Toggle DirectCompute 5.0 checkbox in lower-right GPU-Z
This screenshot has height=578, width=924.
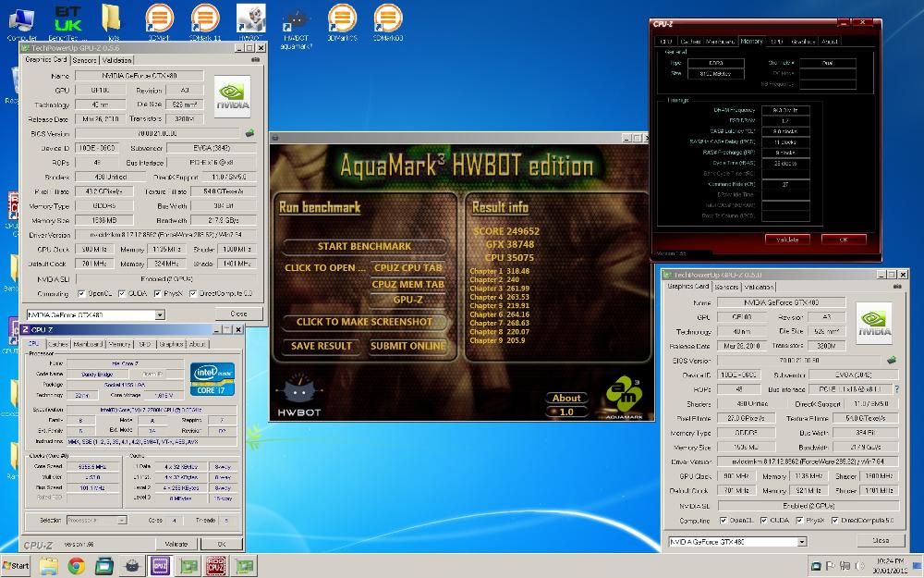[x=834, y=520]
